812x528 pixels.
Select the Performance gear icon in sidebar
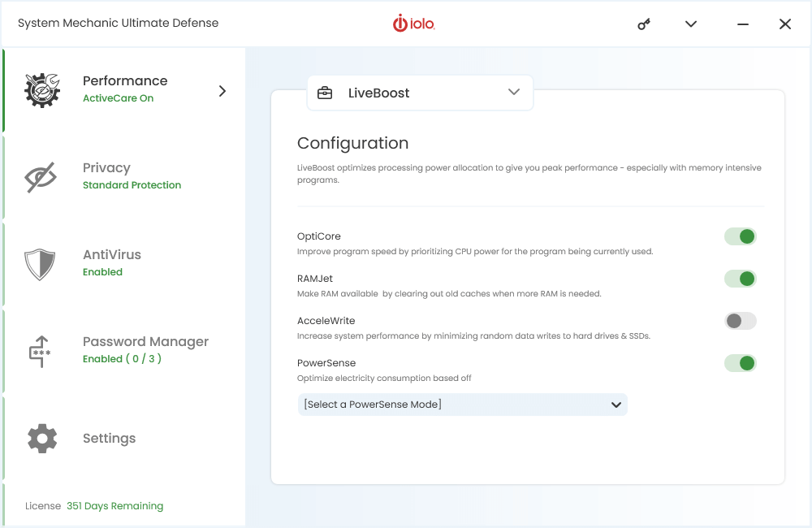(x=41, y=89)
